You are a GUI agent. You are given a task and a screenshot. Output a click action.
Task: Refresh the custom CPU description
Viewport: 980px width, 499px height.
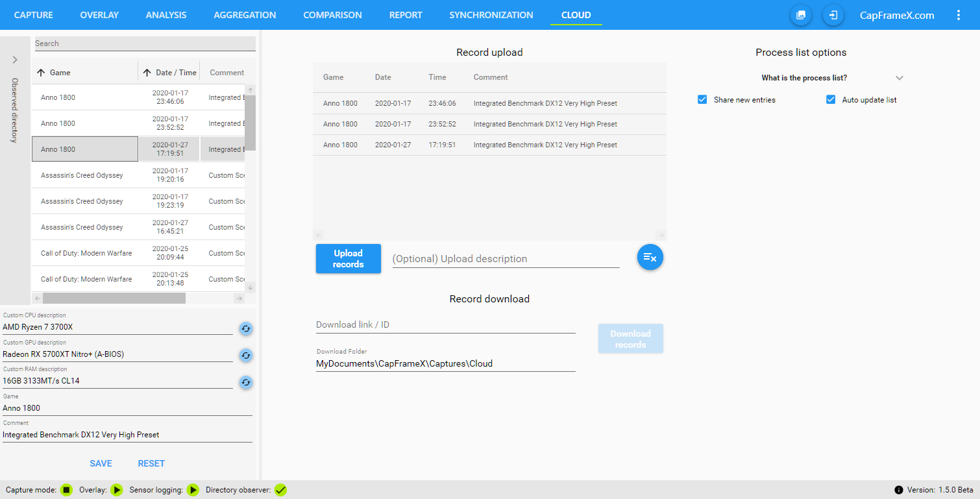coord(245,328)
